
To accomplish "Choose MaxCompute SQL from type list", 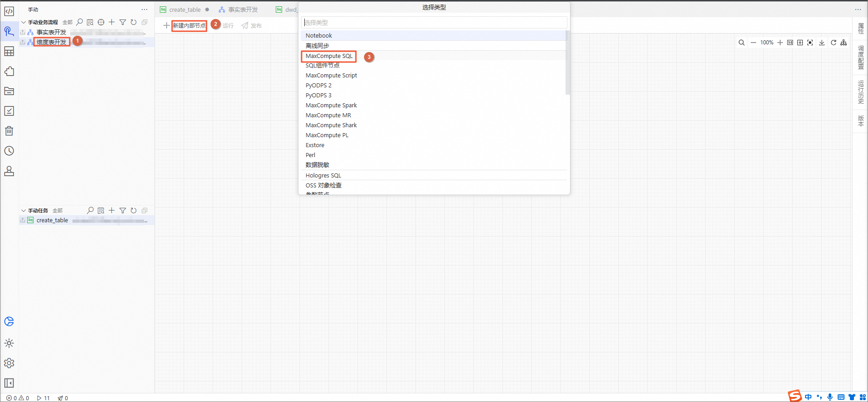I will click(x=329, y=56).
